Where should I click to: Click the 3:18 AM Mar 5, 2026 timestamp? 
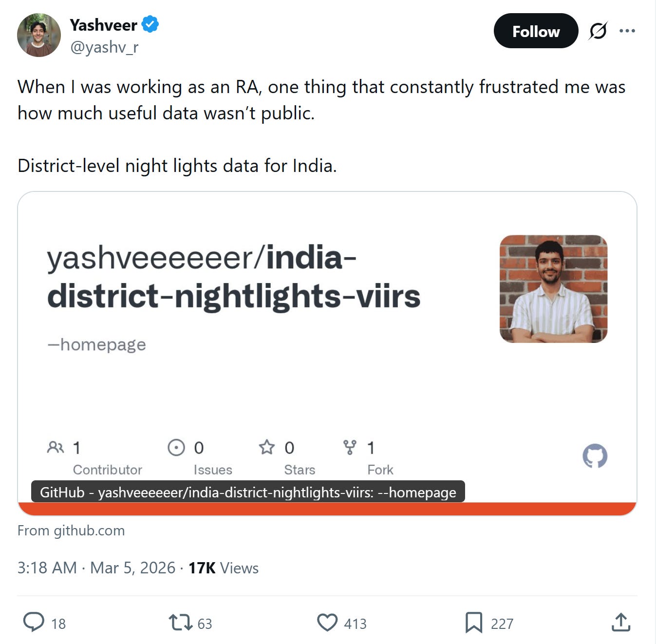click(x=96, y=568)
